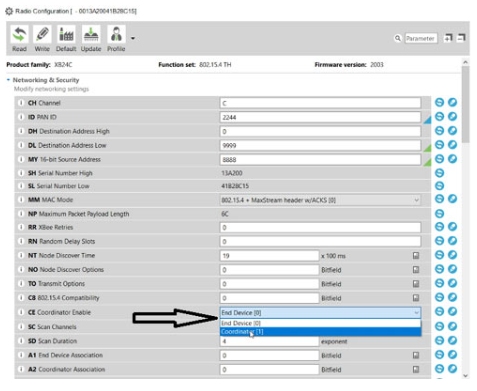Open the Profile dropdown arrow
This screenshot has height=391, width=477.
(133, 38)
